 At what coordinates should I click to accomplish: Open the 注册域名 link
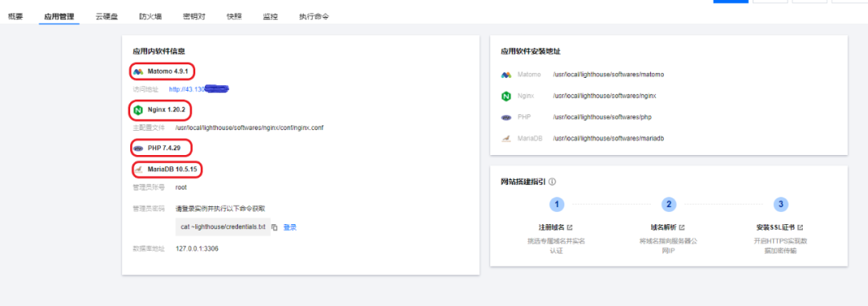pyautogui.click(x=551, y=227)
